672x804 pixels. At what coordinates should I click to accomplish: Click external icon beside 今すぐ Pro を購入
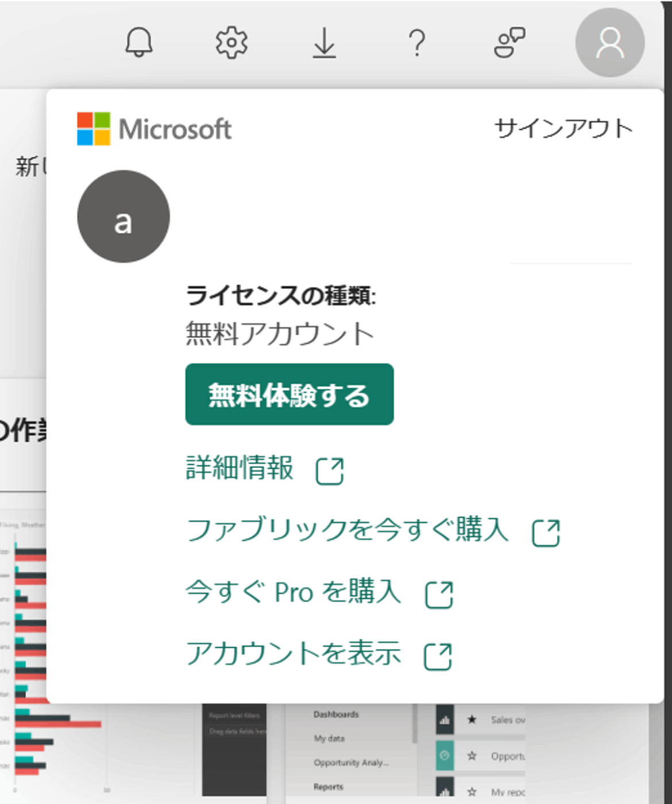pos(439,594)
